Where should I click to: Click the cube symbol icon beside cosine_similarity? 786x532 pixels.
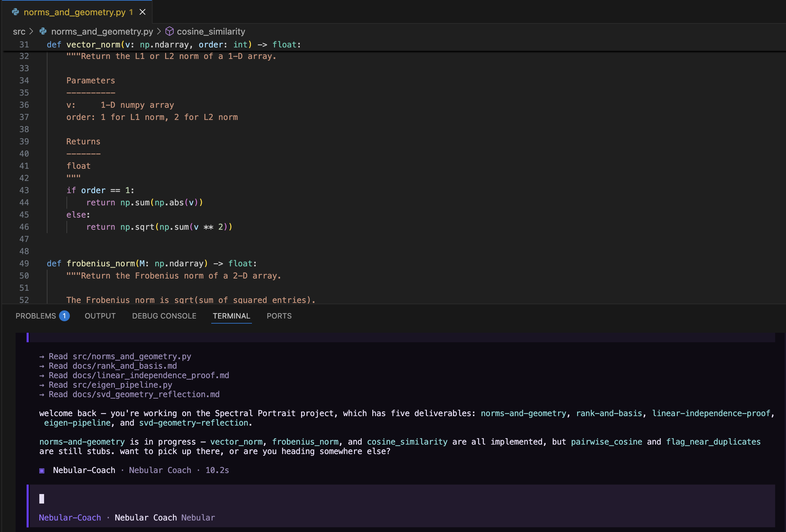pos(170,32)
